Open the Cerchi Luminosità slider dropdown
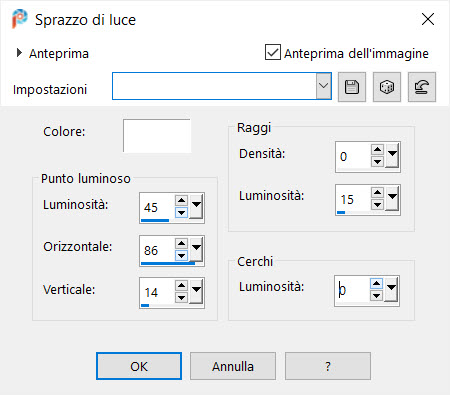The height and width of the screenshot is (395, 450). pyautogui.click(x=391, y=290)
